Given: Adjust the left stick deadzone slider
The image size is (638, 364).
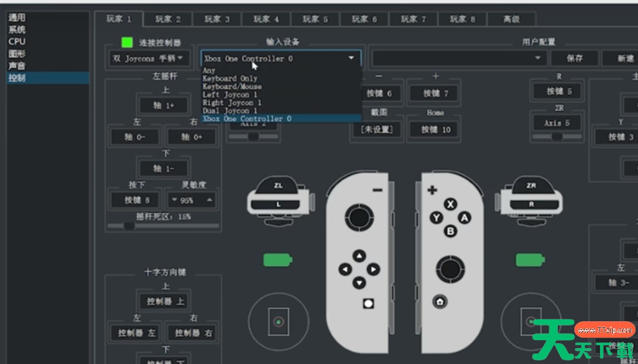Looking at the screenshot, I should click(129, 226).
